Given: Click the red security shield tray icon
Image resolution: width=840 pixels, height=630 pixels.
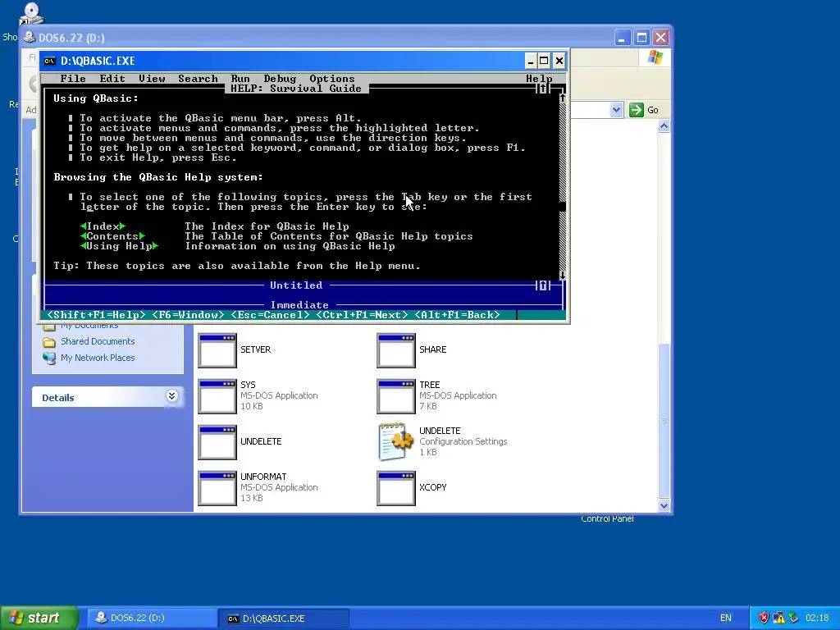Looking at the screenshot, I should pyautogui.click(x=764, y=619).
